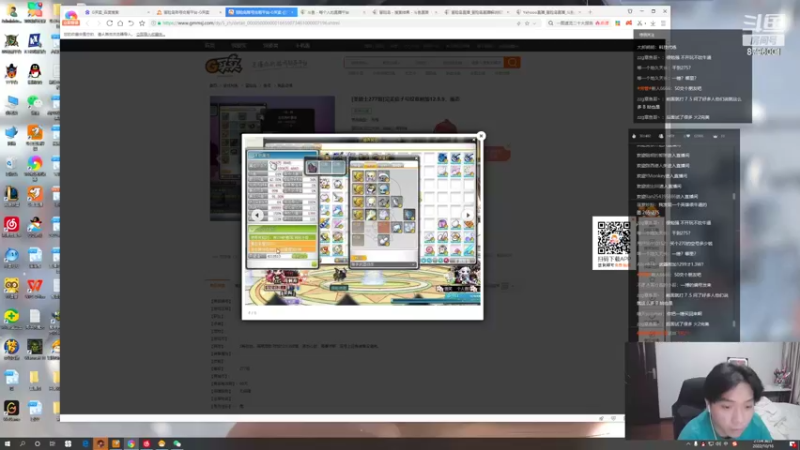The width and height of the screenshot is (800, 450).
Task: Open the browser downloads icon
Action: [652, 23]
